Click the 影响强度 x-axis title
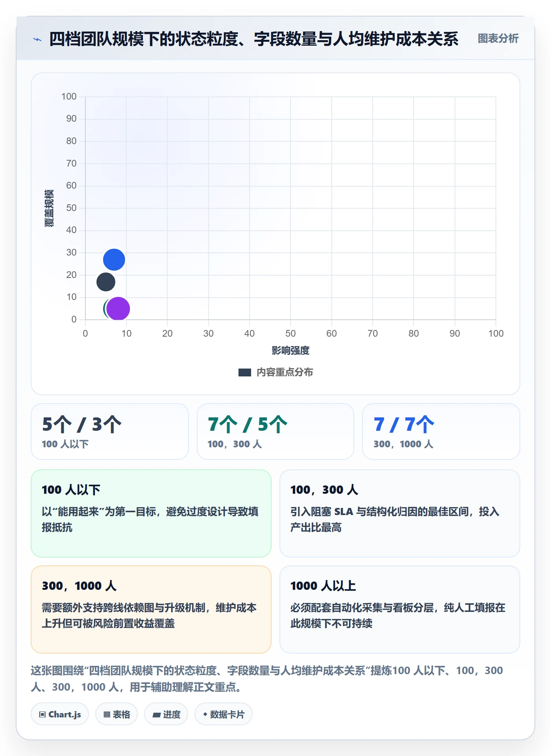The width and height of the screenshot is (551, 756). (x=290, y=350)
